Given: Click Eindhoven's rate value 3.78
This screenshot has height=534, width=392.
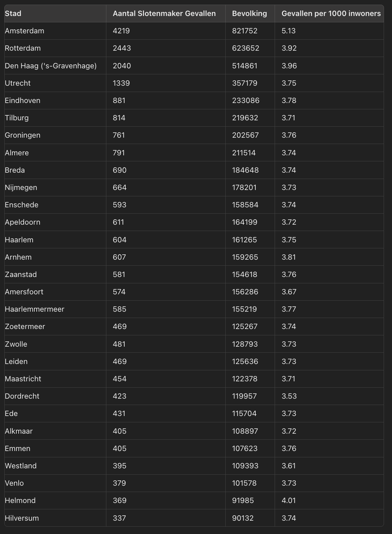Looking at the screenshot, I should pyautogui.click(x=289, y=100).
